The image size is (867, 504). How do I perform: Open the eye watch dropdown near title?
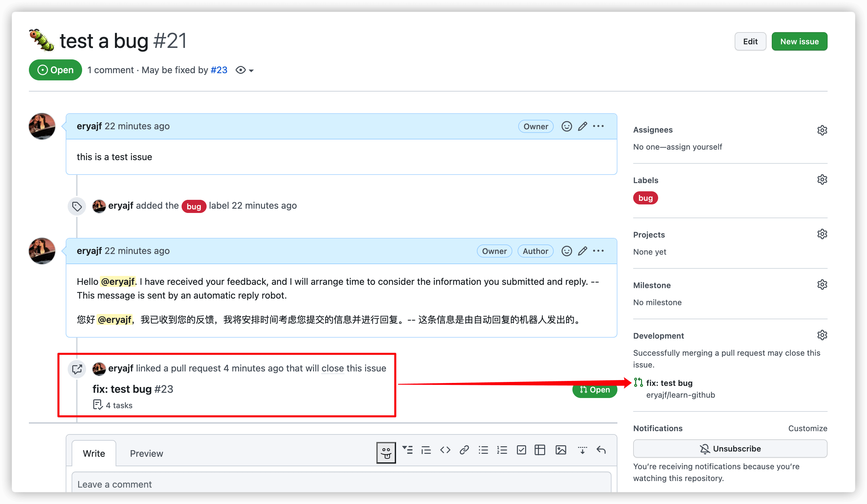click(244, 70)
